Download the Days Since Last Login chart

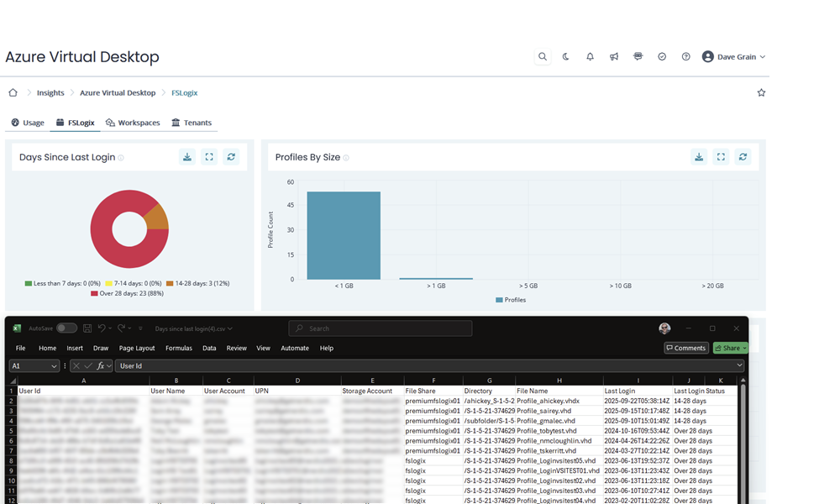187,157
